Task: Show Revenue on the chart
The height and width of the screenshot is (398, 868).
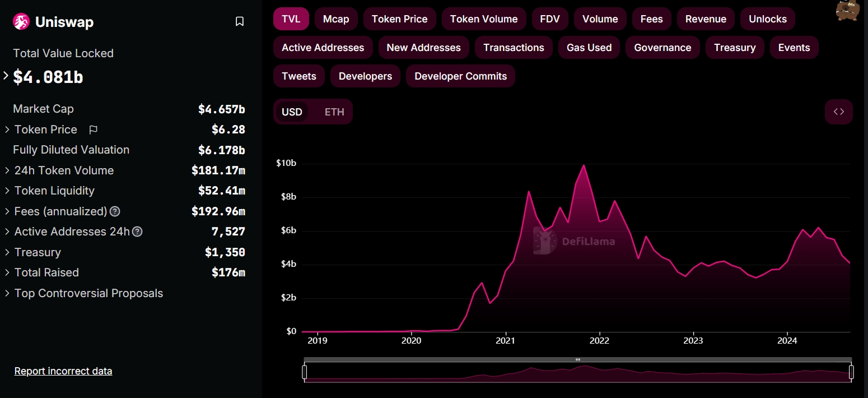Action: [706, 19]
